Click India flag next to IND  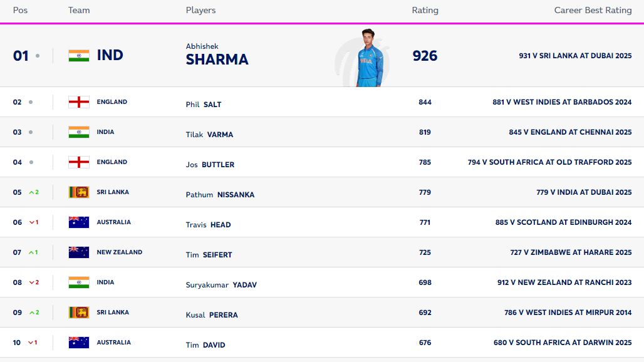(x=79, y=56)
